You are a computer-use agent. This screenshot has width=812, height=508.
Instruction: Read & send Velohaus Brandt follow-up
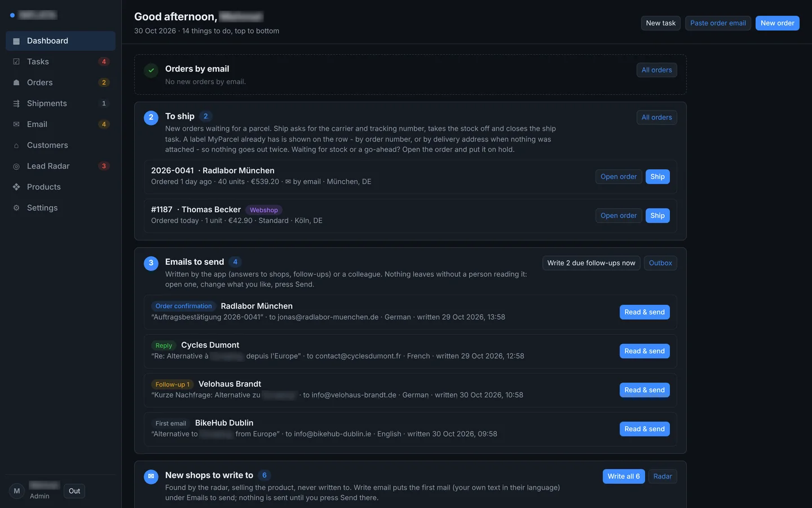645,390
